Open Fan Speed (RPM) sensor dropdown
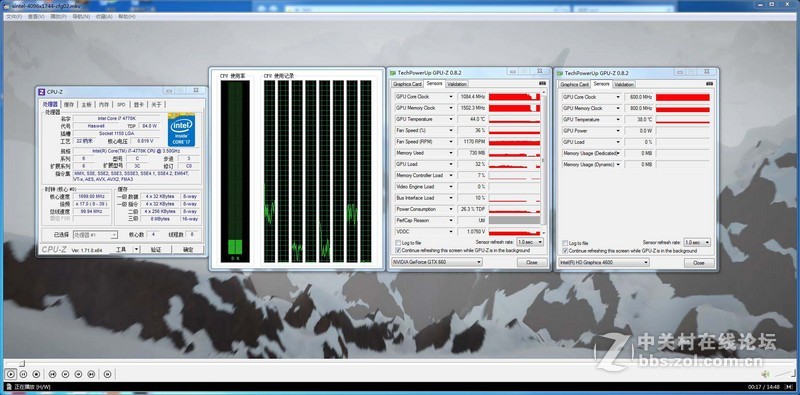 [x=451, y=141]
